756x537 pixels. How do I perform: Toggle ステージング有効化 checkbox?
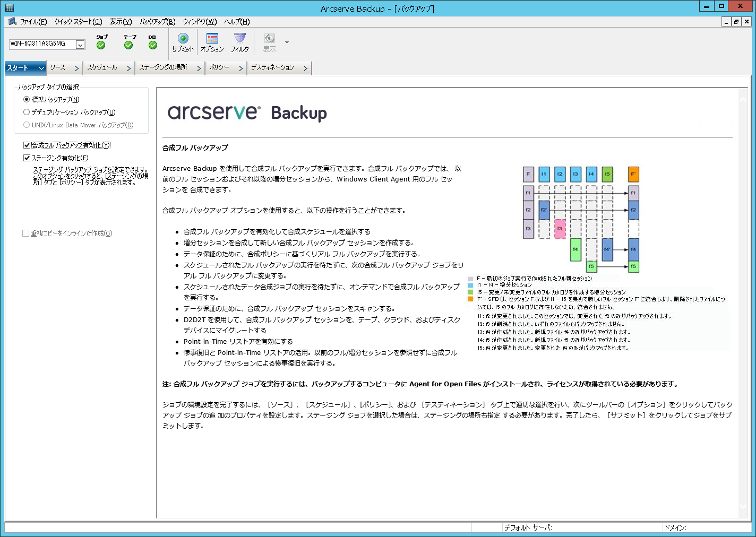click(27, 158)
